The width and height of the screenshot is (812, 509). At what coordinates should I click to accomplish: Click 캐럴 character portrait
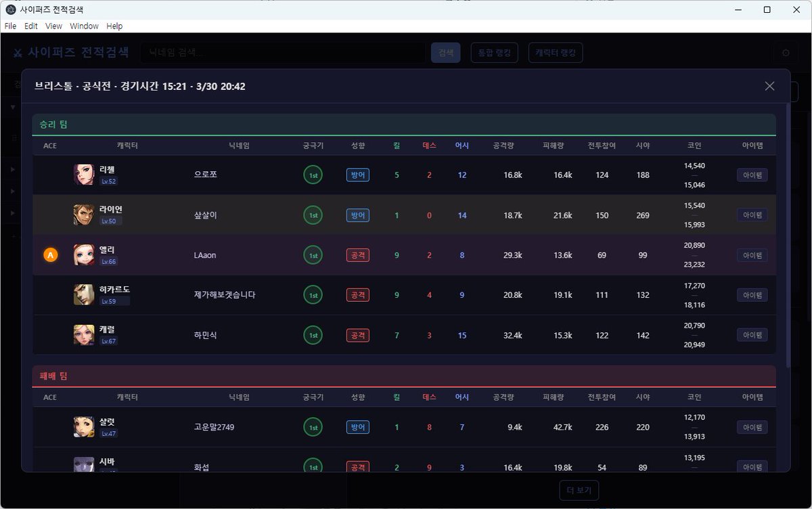click(84, 335)
